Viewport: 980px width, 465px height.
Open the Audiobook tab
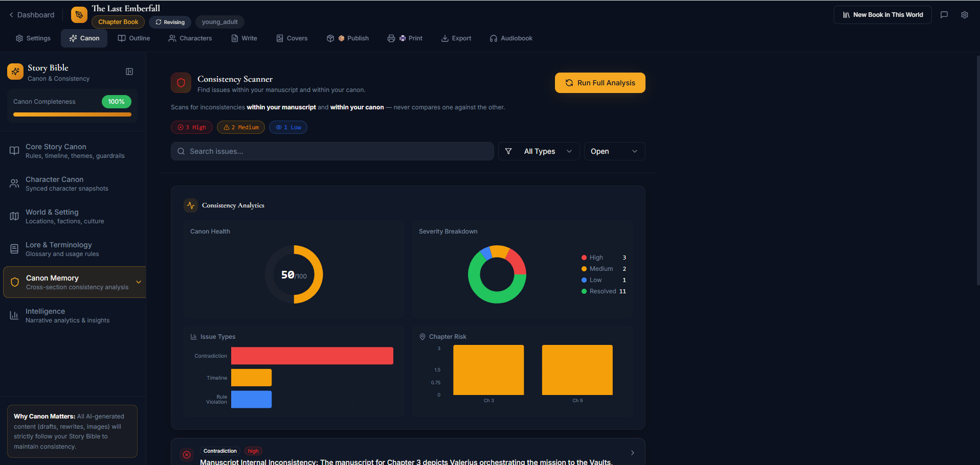click(511, 38)
